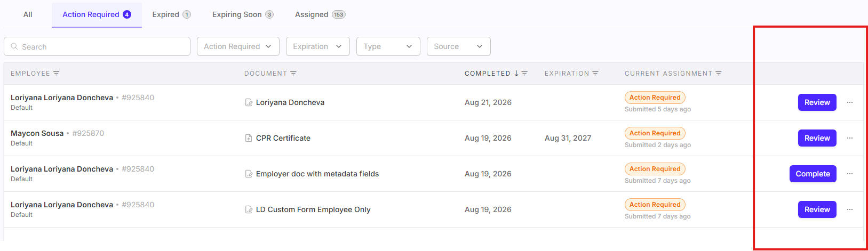Screen dimensions: 868x251
Task: Expand the Expiration filter dropdown
Action: [318, 46]
